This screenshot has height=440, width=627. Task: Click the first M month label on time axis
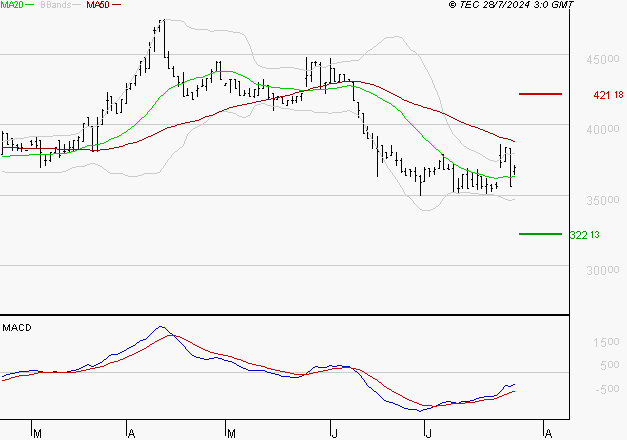(x=37, y=434)
